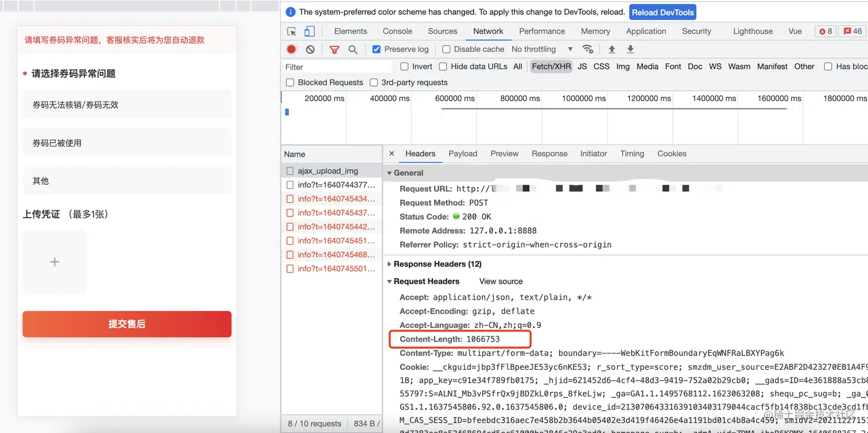
Task: Check the Invert filter checkbox
Action: (x=405, y=67)
